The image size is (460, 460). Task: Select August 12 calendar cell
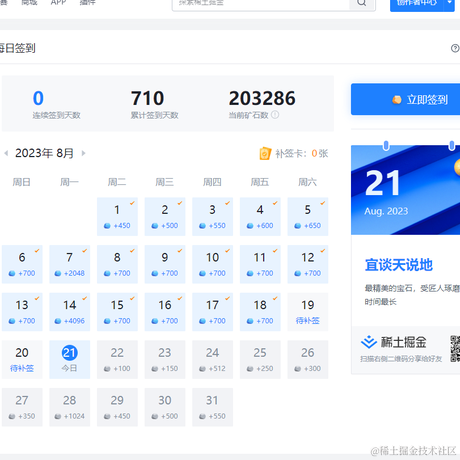pyautogui.click(x=308, y=264)
